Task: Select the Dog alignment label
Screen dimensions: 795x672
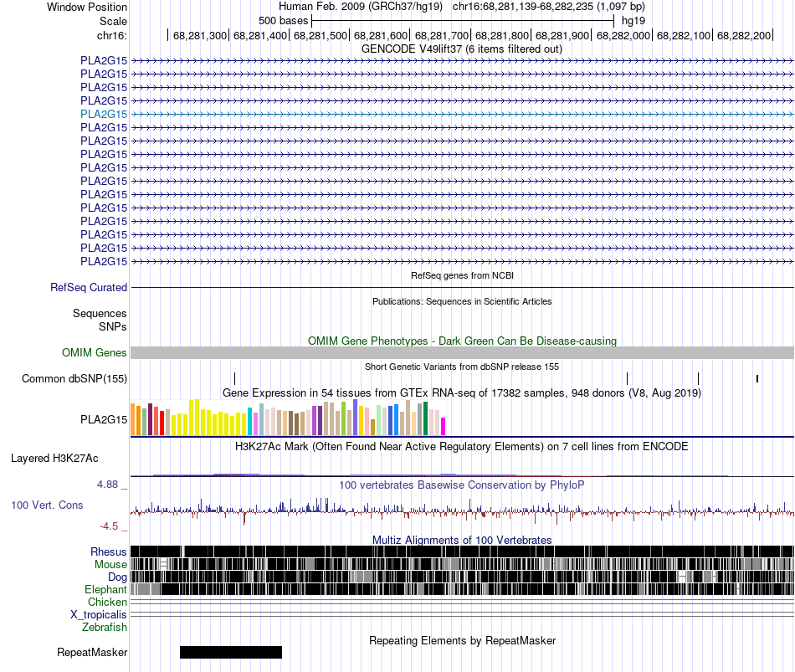Action: click(117, 577)
